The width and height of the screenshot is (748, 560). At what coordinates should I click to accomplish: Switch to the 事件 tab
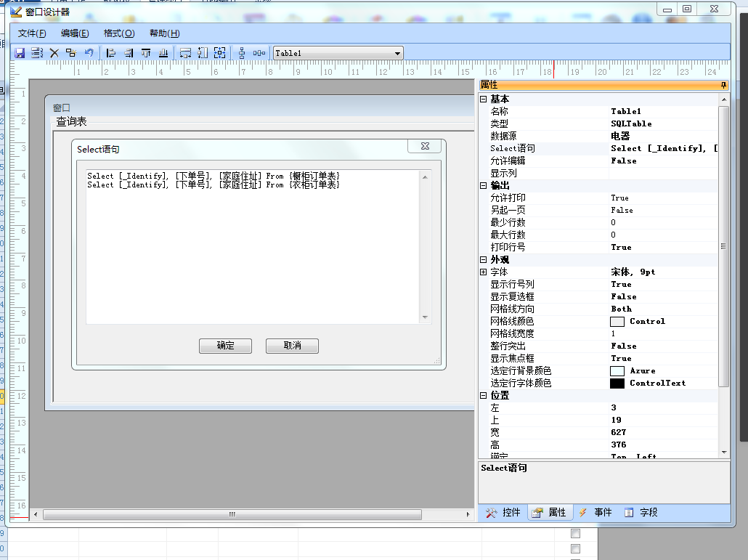click(595, 513)
